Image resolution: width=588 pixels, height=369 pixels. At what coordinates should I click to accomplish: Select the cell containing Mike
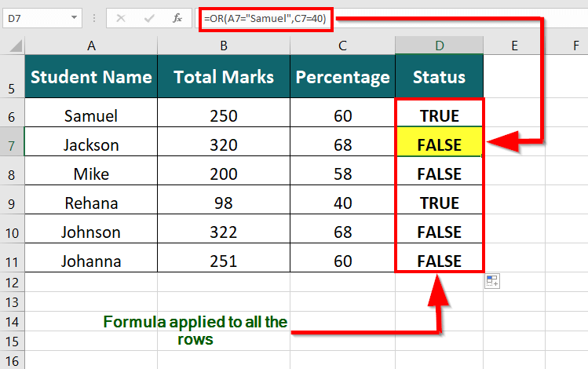click(91, 170)
